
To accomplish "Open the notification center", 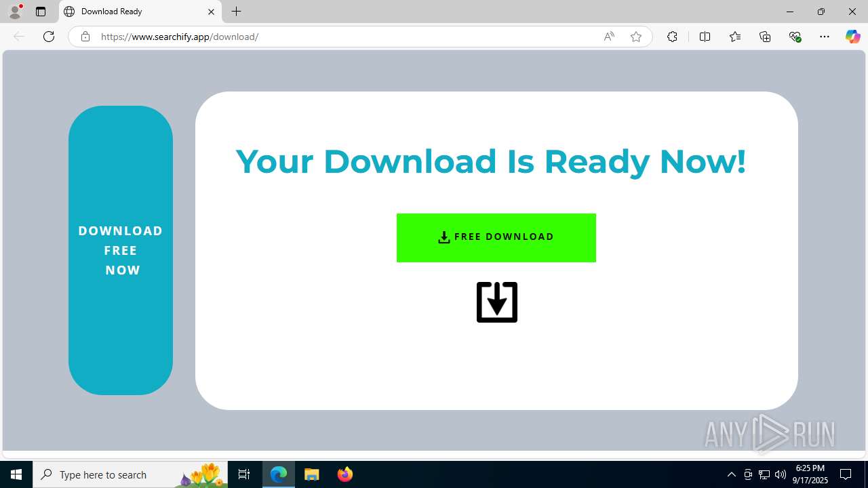I will (x=846, y=474).
